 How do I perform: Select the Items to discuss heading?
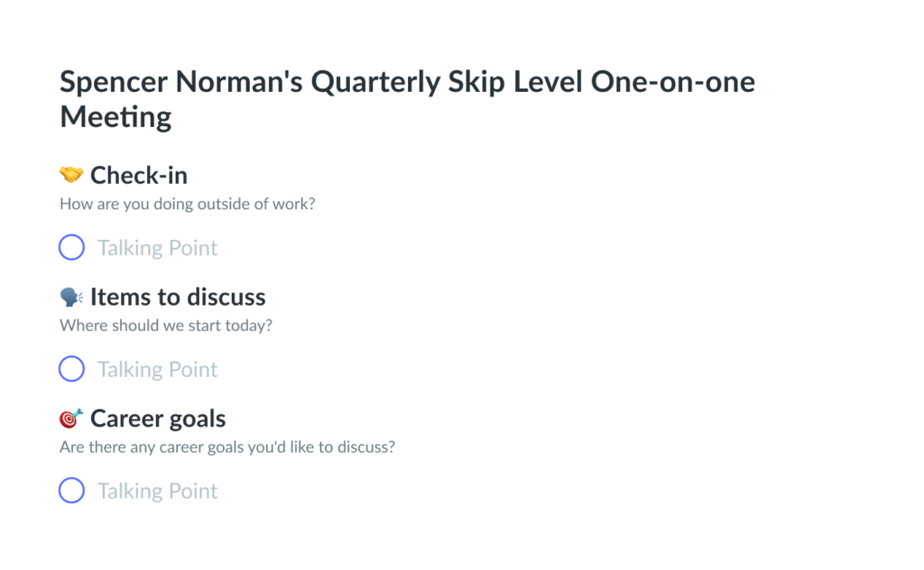(178, 297)
